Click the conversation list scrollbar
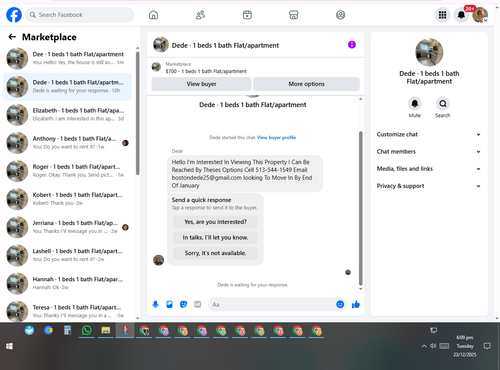Image resolution: width=500 pixels, height=370 pixels. click(x=137, y=113)
